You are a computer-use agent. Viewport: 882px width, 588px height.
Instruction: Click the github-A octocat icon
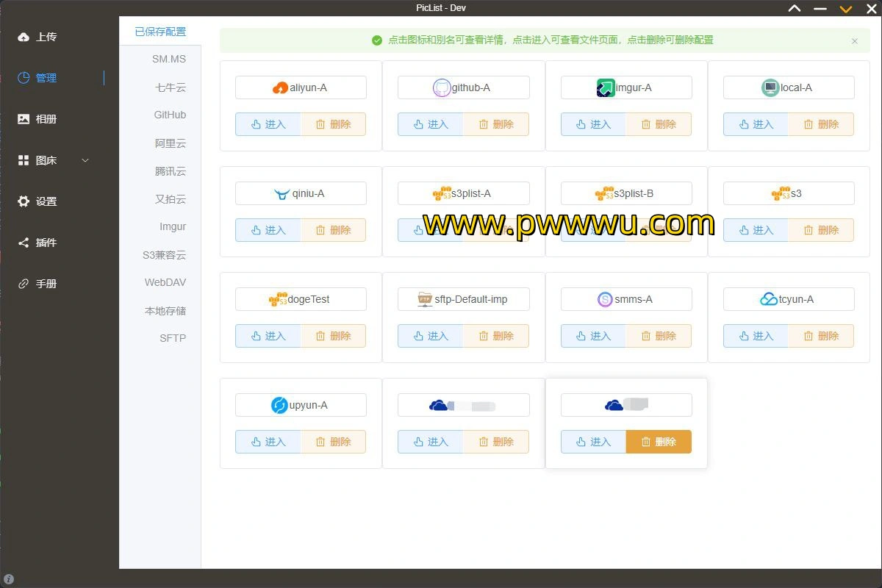click(x=442, y=88)
